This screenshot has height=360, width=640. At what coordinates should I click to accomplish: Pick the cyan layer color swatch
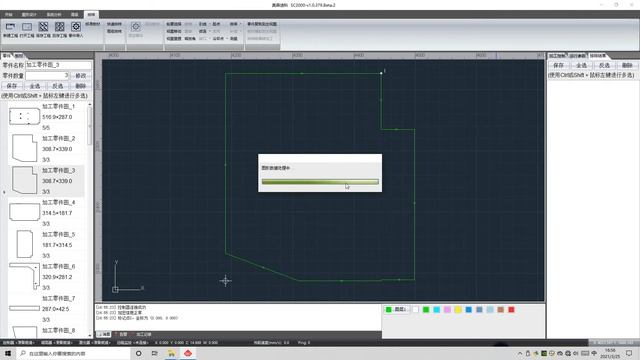pos(437,310)
